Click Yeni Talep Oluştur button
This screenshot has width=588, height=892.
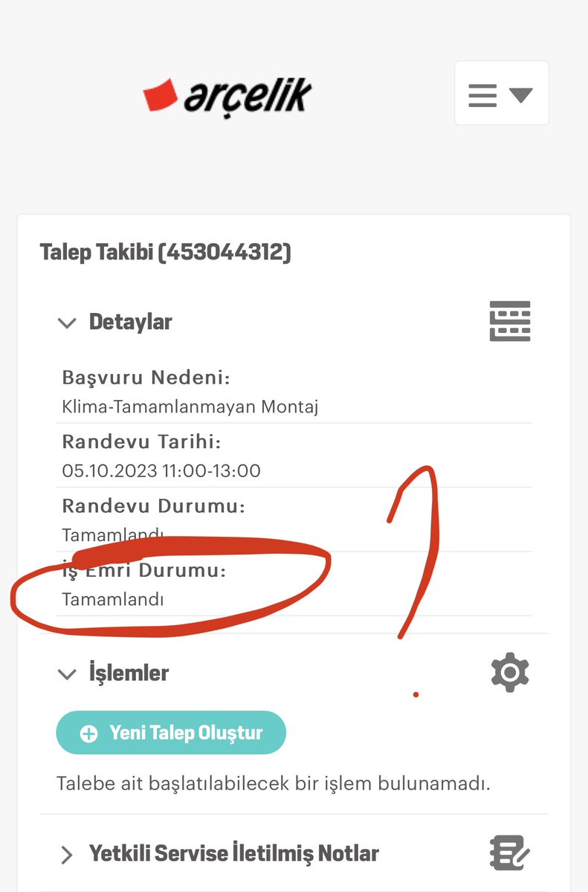click(171, 733)
